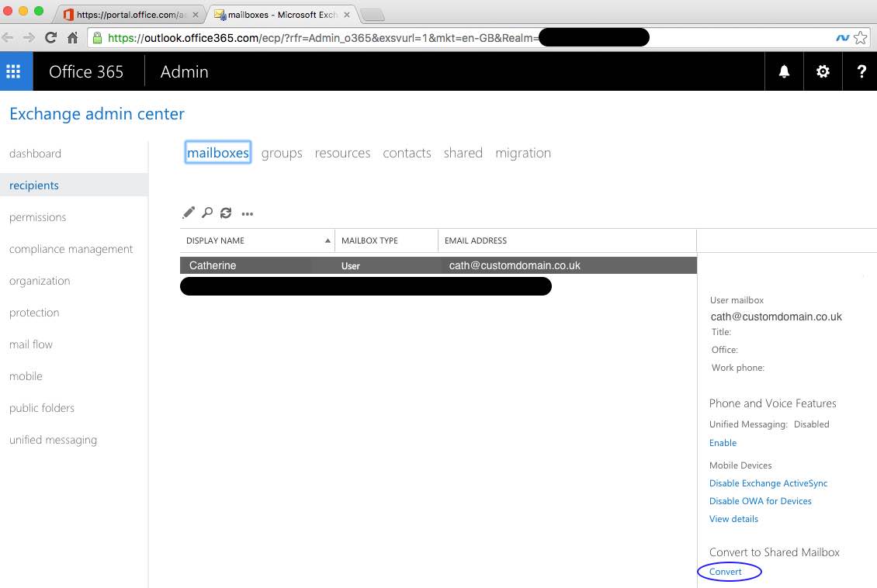Viewport: 877px width, 588px height.
Task: Select the contacts tab
Action: click(x=407, y=153)
